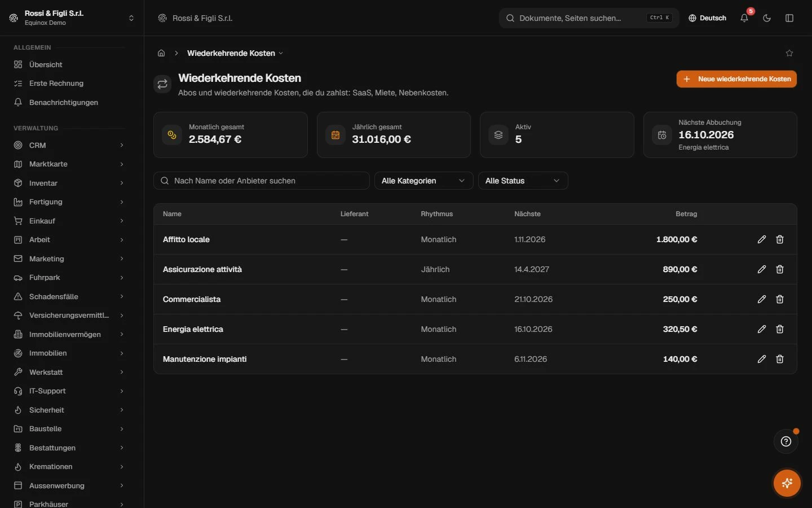The image size is (812, 508).
Task: Open the Marketing sidebar item
Action: click(x=69, y=259)
